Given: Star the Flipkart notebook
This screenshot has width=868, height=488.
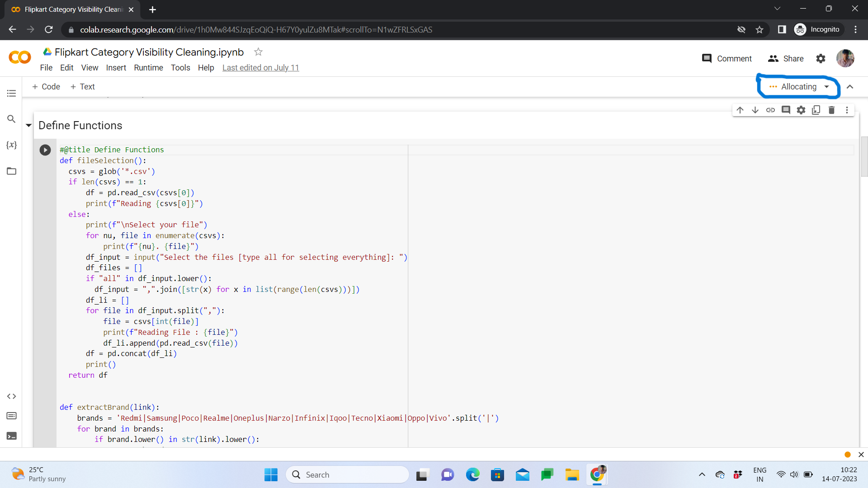Looking at the screenshot, I should point(258,52).
